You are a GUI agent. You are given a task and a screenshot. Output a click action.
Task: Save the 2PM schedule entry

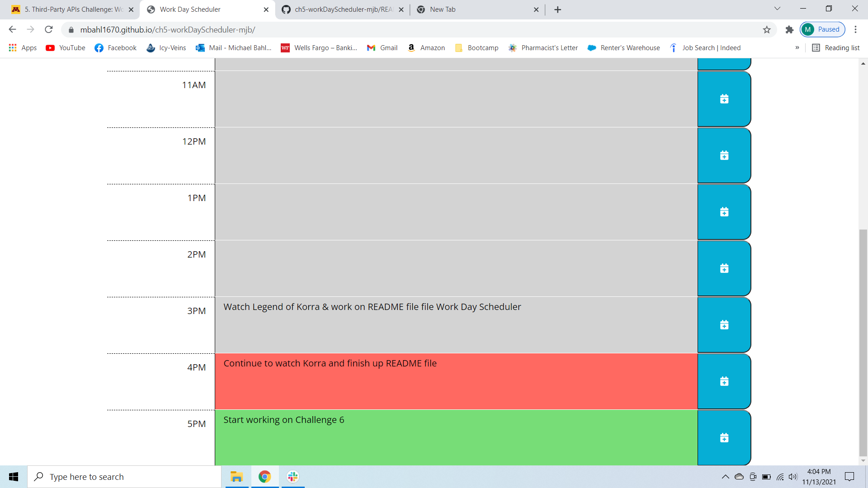pos(724,268)
